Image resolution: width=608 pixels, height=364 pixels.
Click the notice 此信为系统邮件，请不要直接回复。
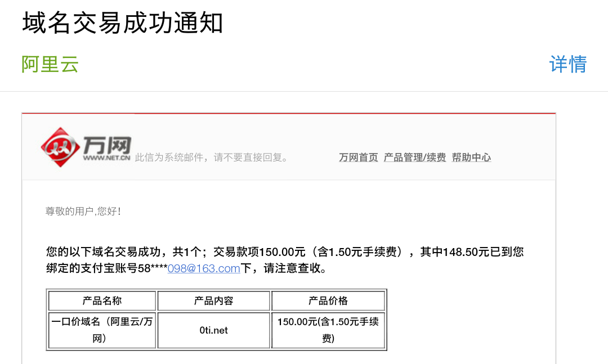212,158
